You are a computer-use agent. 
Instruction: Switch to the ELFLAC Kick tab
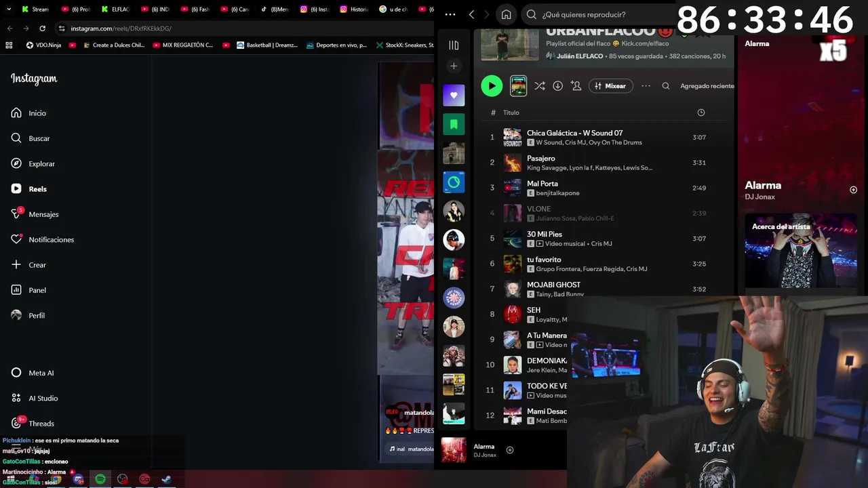(116, 9)
